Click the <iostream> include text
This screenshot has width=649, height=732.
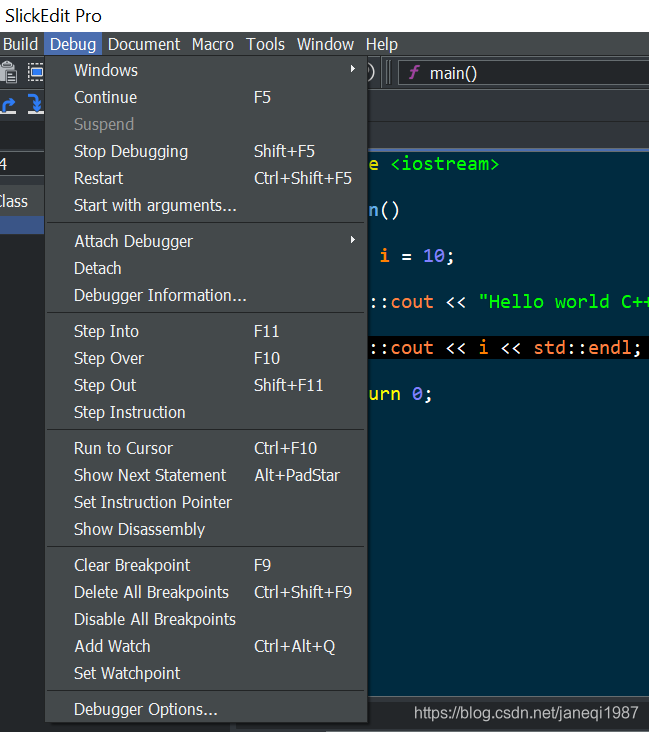pyautogui.click(x=445, y=164)
